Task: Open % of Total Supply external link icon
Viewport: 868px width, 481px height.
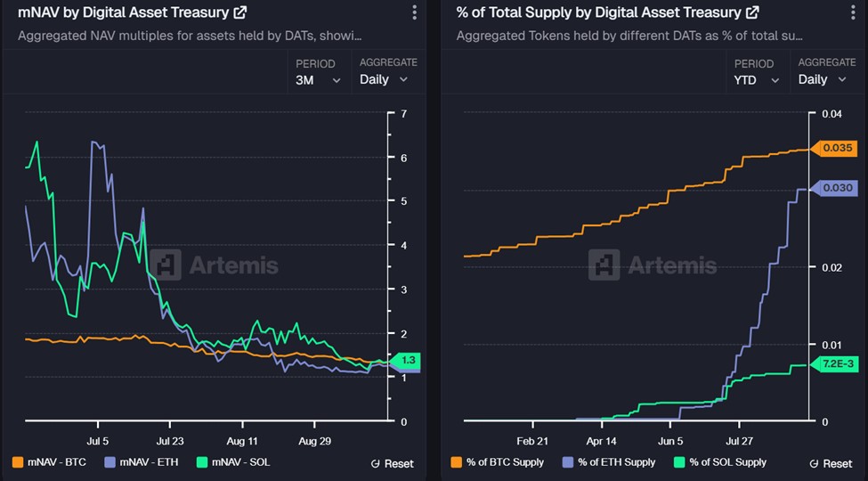Action: (x=752, y=12)
